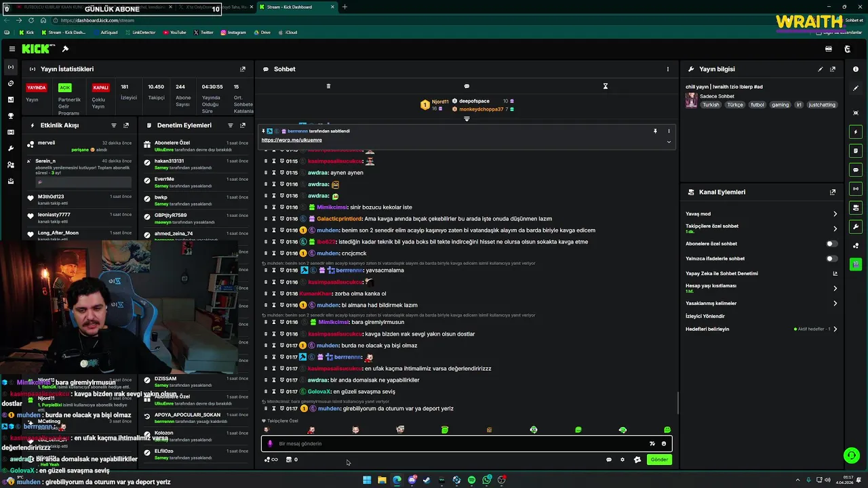Pop out the Kanal Eylemleri panel
Screen dimensions: 868x488
tap(833, 192)
